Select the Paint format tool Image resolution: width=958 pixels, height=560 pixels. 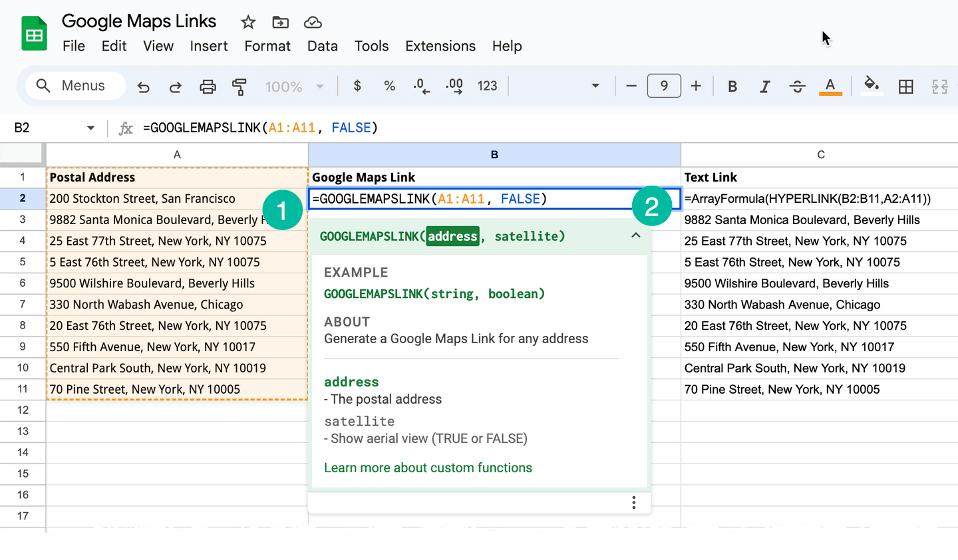239,86
